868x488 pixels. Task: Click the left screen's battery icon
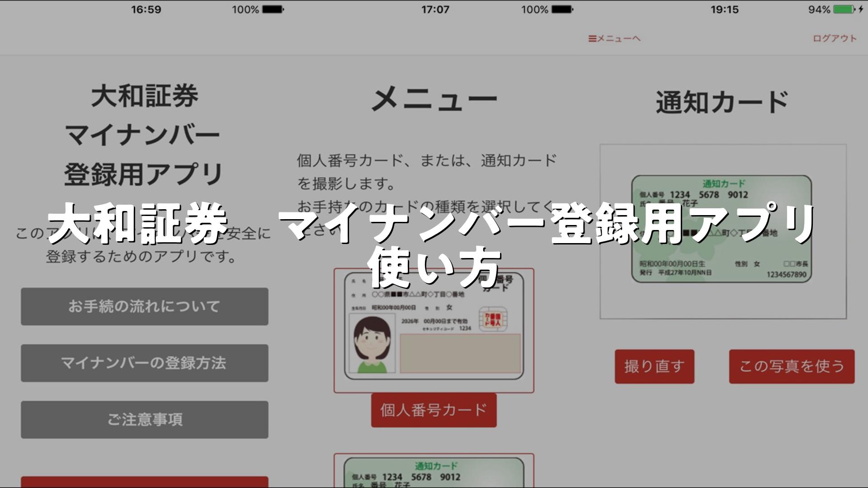click(273, 9)
